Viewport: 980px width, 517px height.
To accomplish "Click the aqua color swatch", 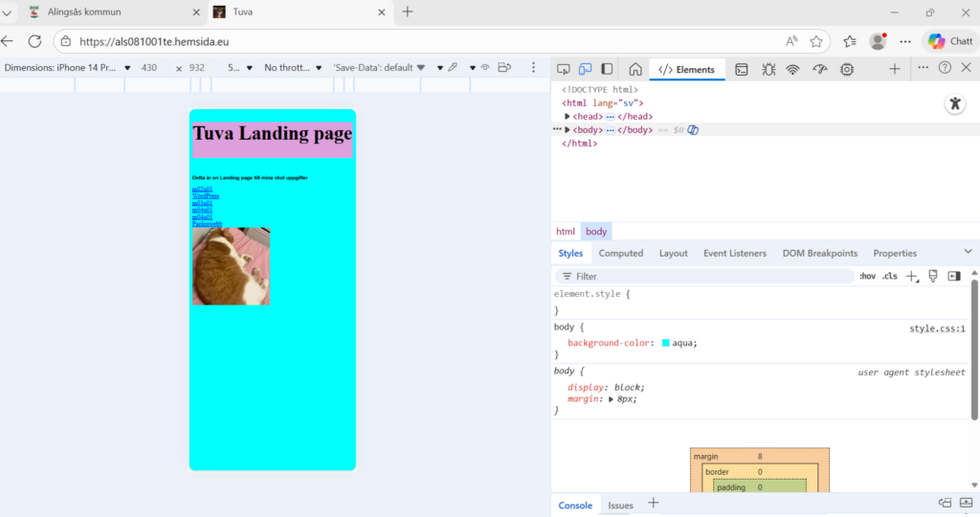I will pos(666,343).
